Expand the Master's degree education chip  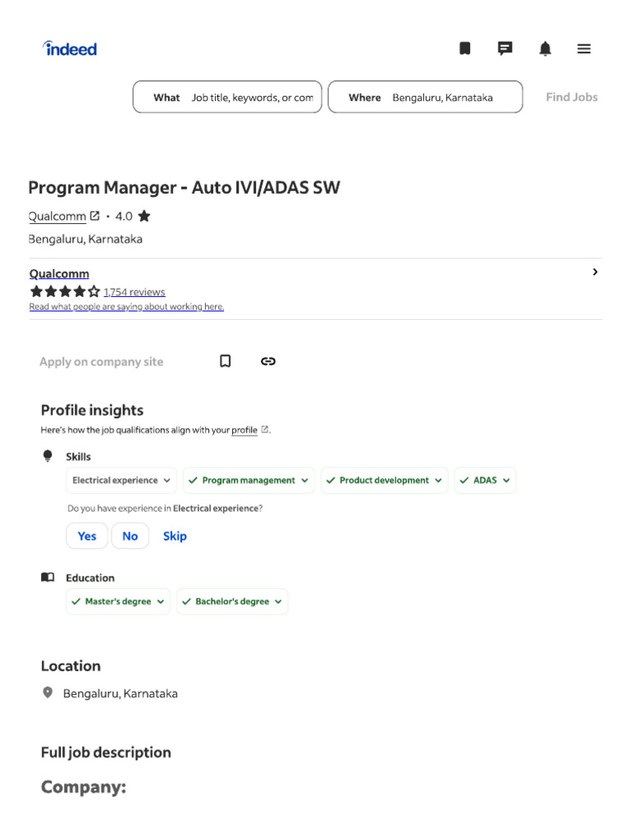tap(118, 601)
